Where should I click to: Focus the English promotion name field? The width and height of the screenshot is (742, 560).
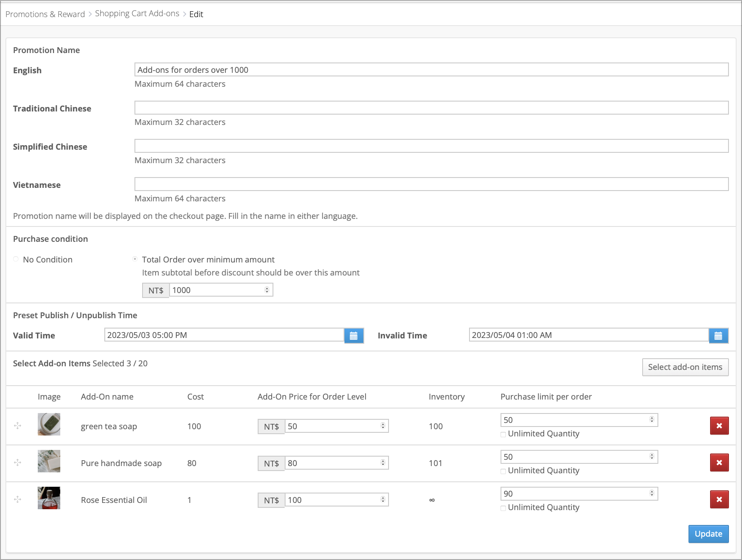[x=432, y=70]
